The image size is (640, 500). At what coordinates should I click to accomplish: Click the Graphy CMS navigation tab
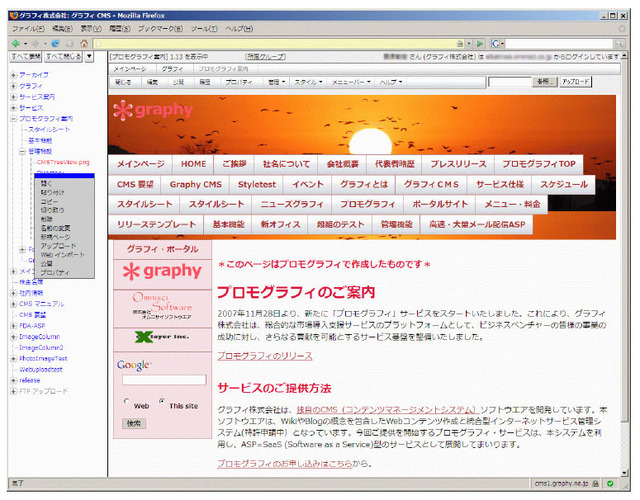pos(196,184)
